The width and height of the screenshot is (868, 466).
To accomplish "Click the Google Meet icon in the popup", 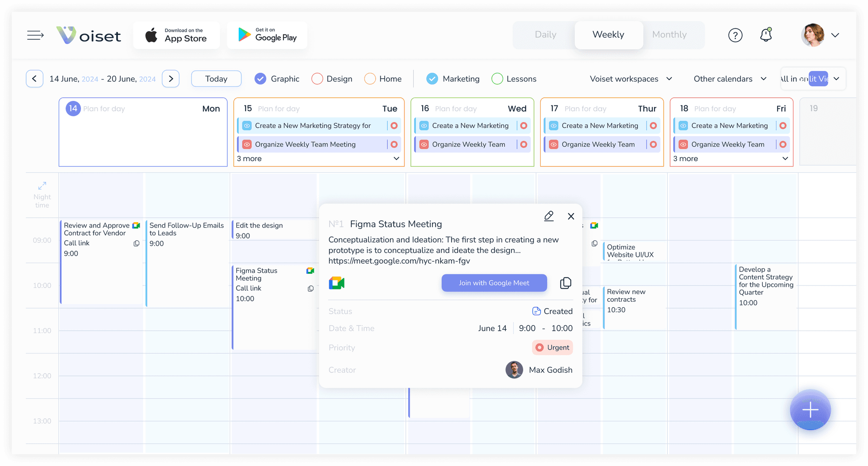I will coord(337,283).
